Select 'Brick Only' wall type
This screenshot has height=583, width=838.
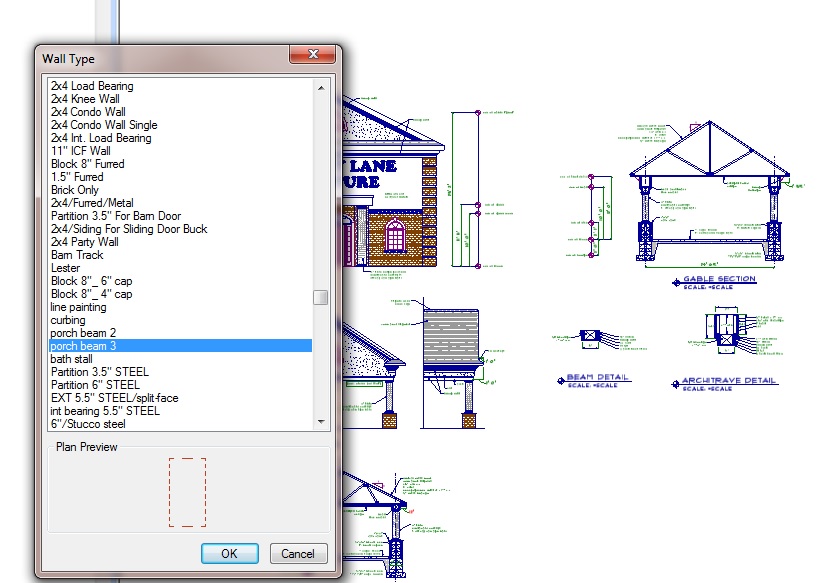[x=75, y=190]
